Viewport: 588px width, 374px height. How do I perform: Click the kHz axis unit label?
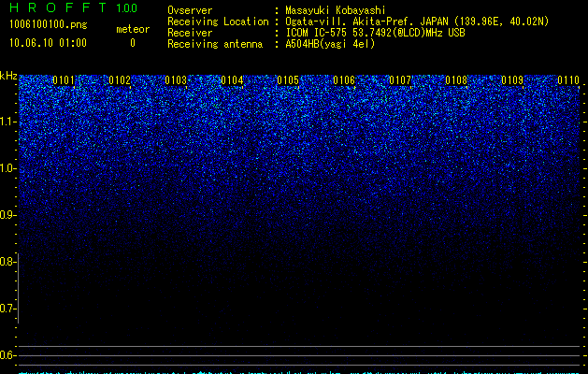tap(8, 76)
